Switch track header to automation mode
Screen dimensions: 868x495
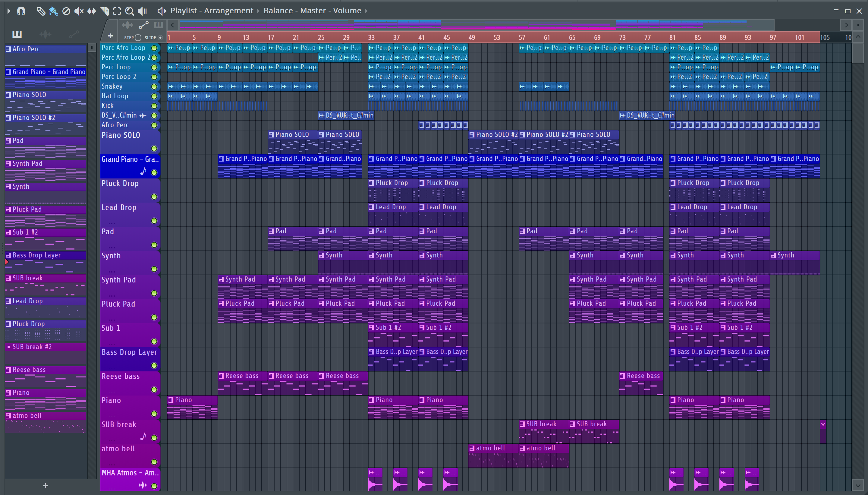[x=144, y=25]
